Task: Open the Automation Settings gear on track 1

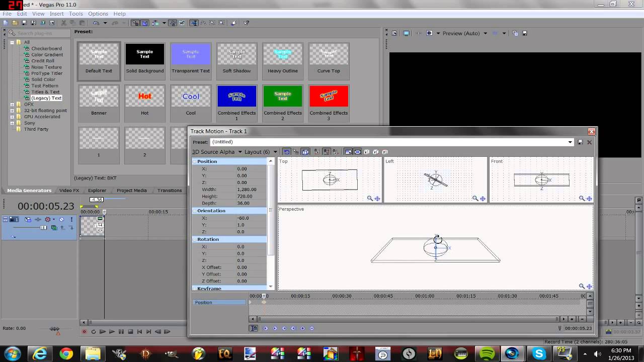Action: pyautogui.click(x=47, y=219)
